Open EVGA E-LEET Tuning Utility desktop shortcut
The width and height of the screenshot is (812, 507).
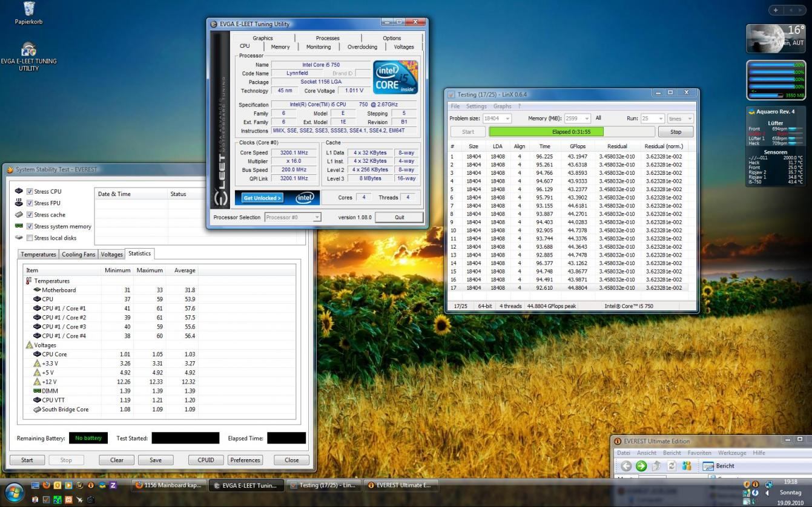28,56
